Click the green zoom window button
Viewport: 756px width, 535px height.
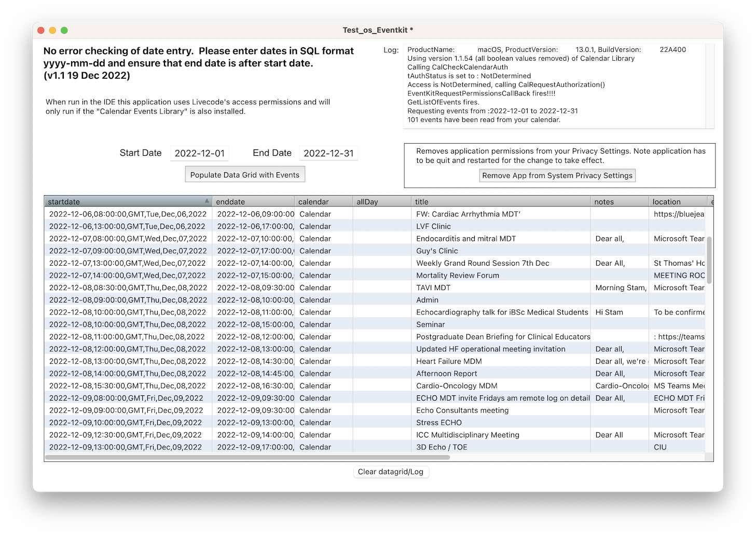tap(64, 31)
